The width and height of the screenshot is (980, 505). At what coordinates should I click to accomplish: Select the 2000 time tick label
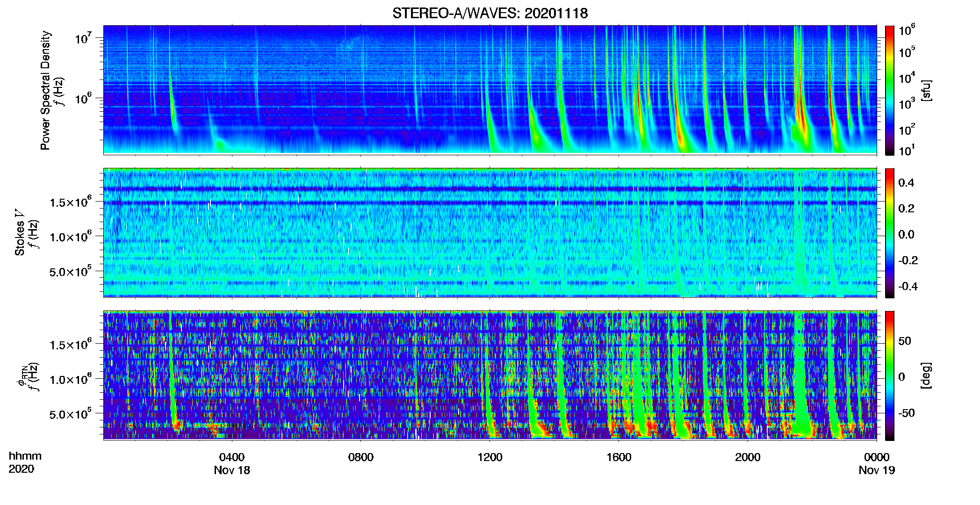coord(748,457)
